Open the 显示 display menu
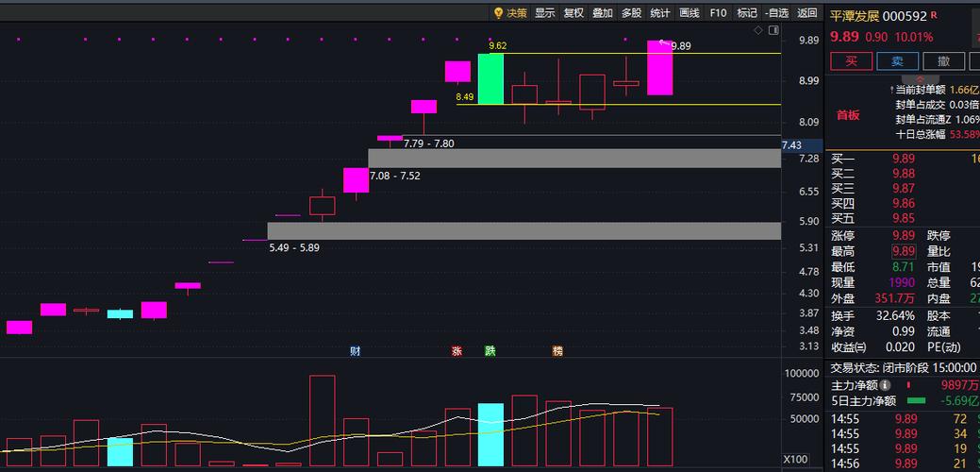 click(544, 13)
